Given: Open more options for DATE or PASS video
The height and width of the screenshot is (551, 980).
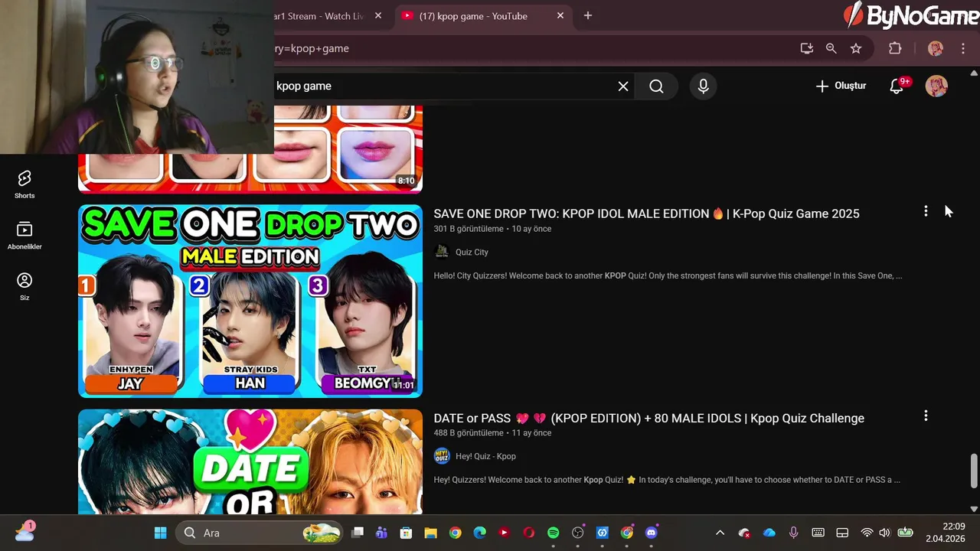Looking at the screenshot, I should 926,416.
